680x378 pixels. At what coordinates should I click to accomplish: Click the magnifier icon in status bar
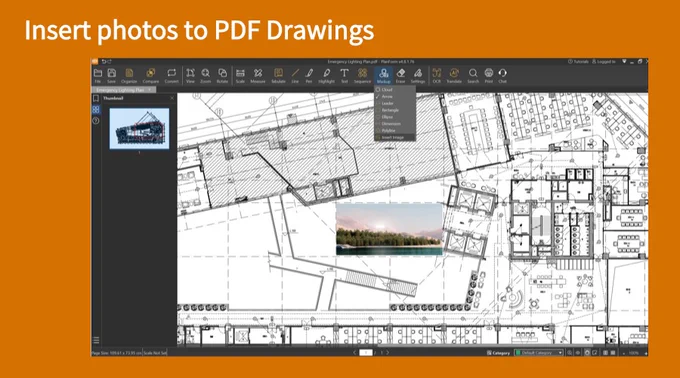(569, 353)
